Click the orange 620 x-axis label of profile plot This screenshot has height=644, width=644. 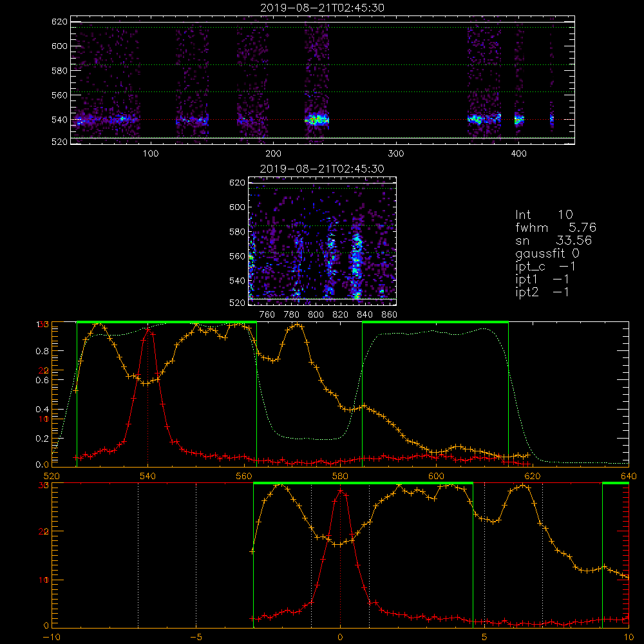(x=533, y=477)
